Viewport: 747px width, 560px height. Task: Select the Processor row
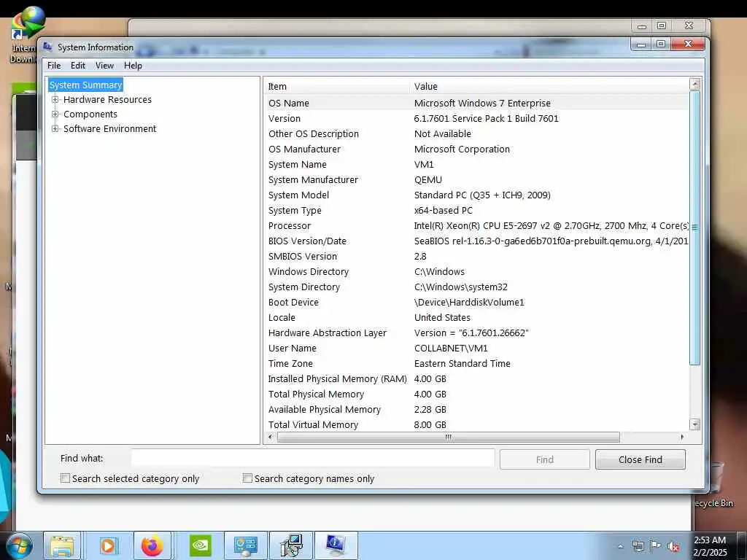click(x=478, y=226)
